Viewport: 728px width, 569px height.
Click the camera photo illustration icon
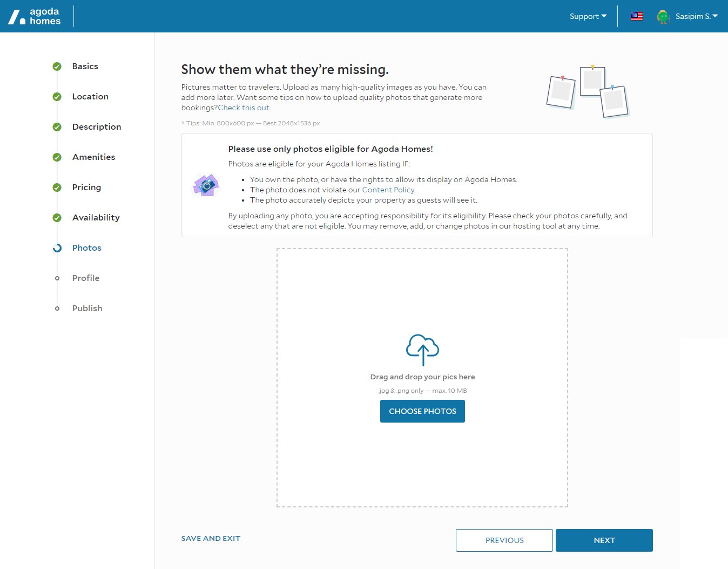click(206, 185)
